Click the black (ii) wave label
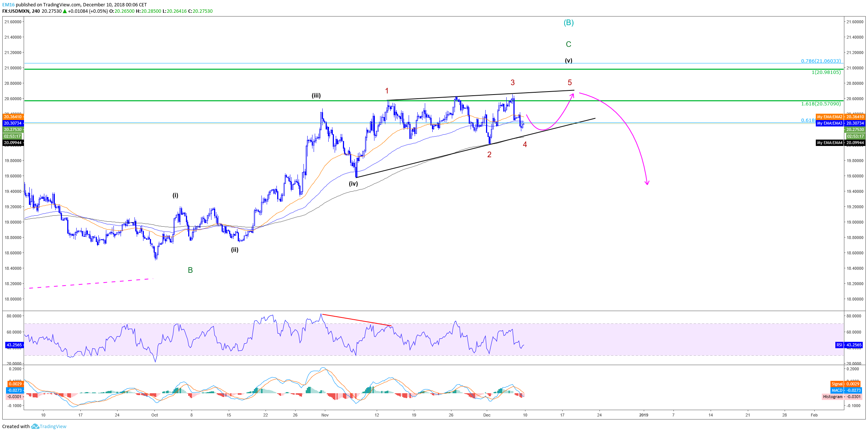 [234, 250]
